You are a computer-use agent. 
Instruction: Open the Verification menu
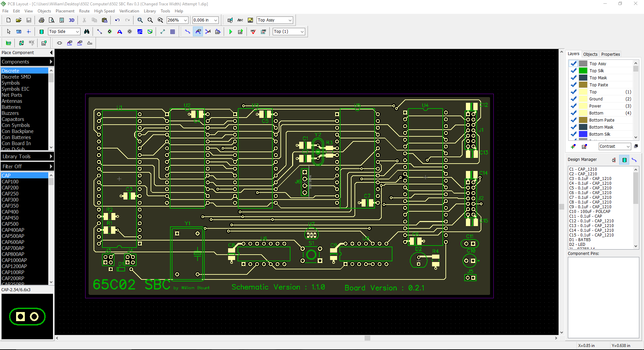(129, 11)
